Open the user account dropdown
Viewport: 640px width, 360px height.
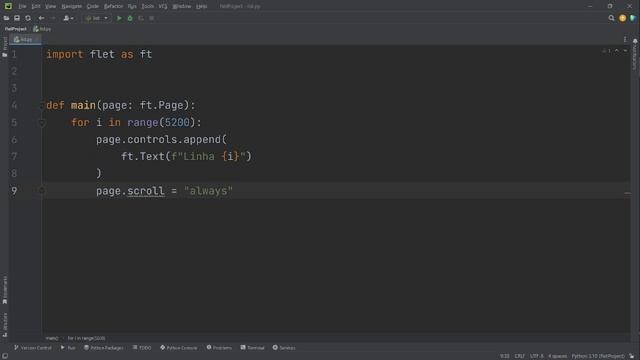click(68, 18)
